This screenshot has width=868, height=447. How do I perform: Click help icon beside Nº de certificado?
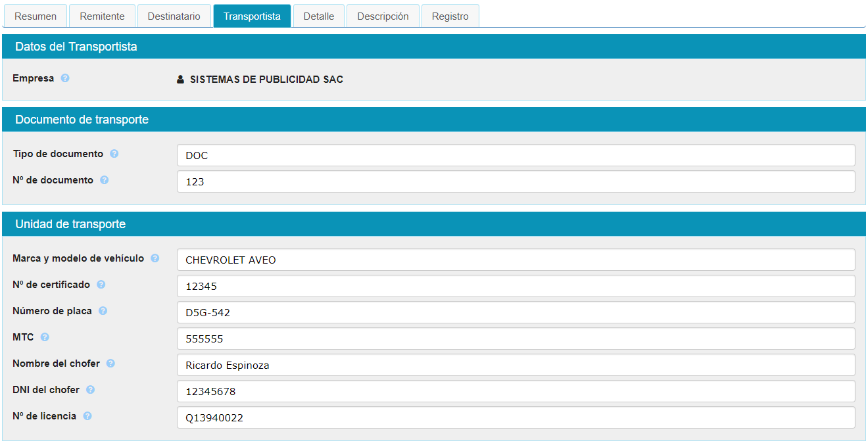101,285
